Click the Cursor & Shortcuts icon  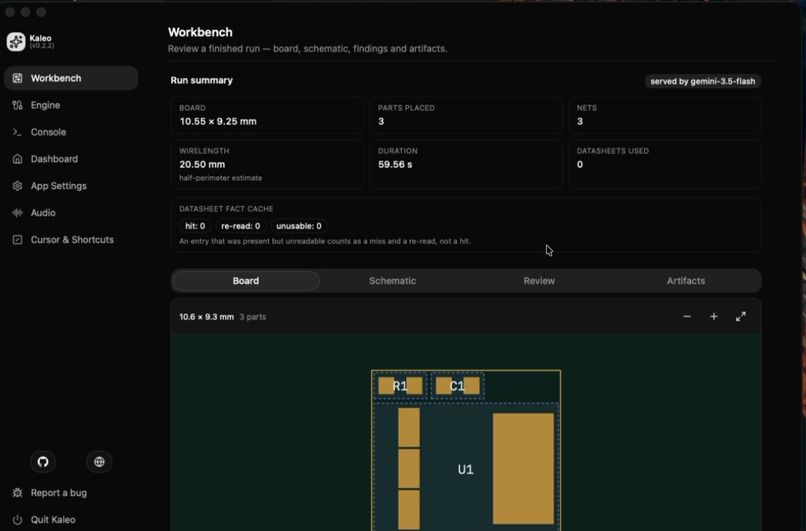[x=17, y=240]
